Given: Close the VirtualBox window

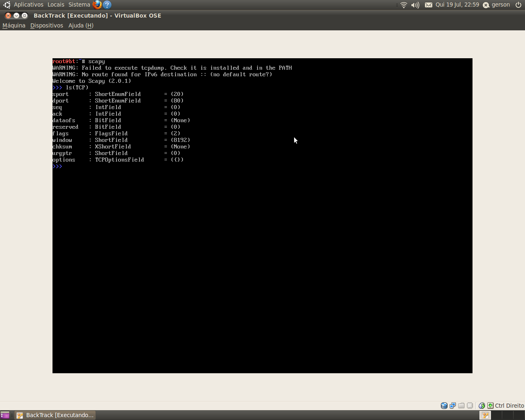Looking at the screenshot, I should pos(8,16).
